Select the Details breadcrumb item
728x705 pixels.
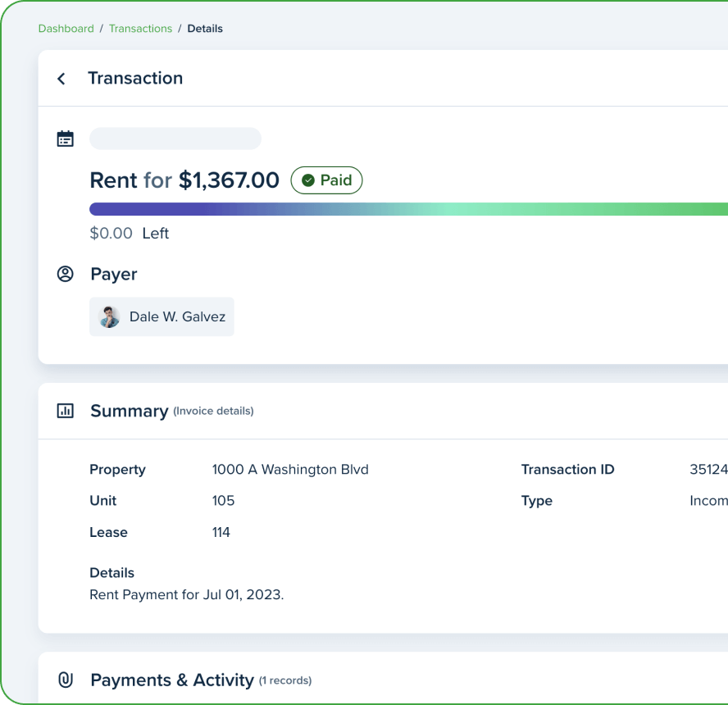[x=205, y=28]
